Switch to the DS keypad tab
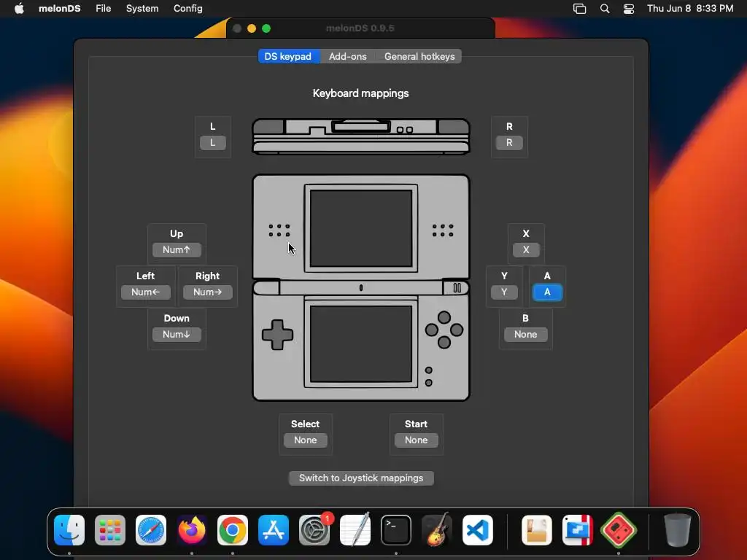This screenshot has height=560, width=747. click(287, 57)
